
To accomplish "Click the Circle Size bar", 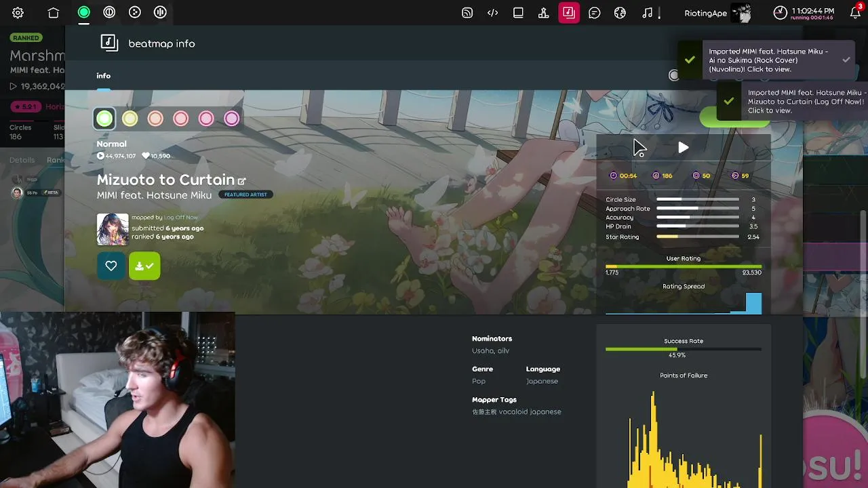I will 698,199.
